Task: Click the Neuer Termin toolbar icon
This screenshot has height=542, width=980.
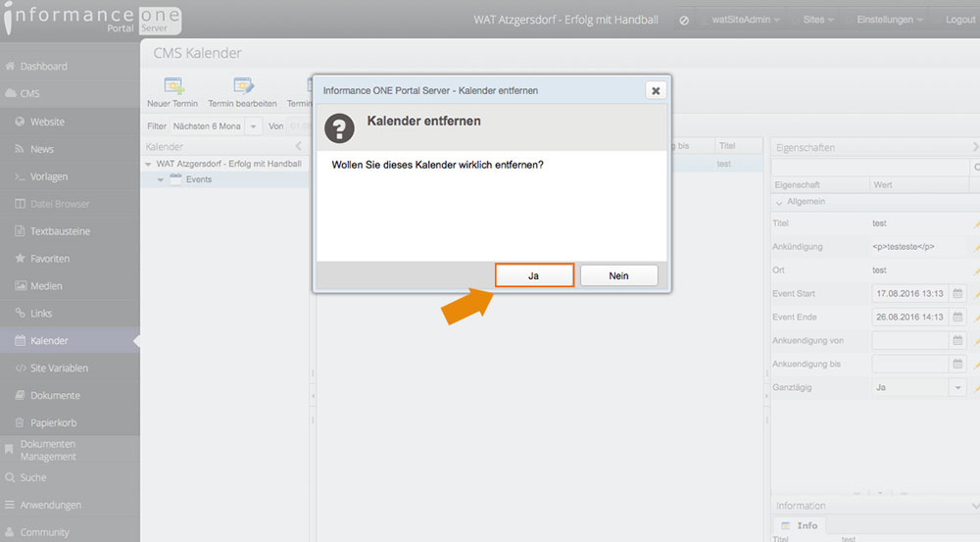Action: [x=173, y=85]
